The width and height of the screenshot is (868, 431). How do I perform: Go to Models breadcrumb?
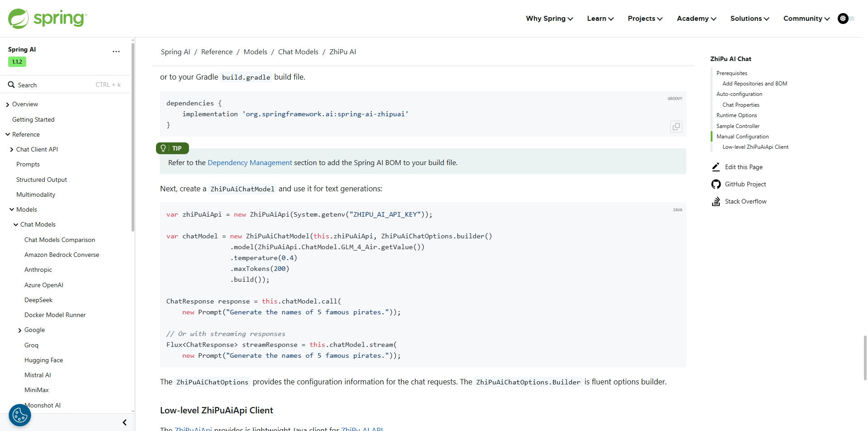coord(255,52)
